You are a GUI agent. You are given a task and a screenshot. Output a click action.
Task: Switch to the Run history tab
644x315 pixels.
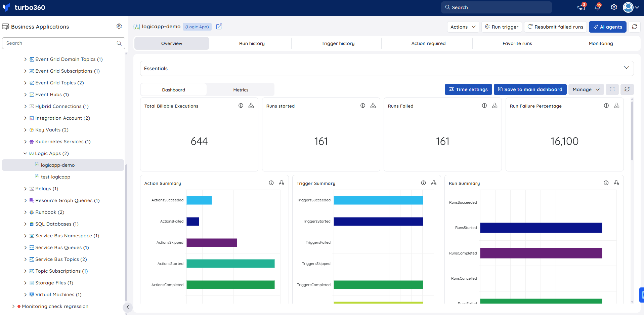252,43
